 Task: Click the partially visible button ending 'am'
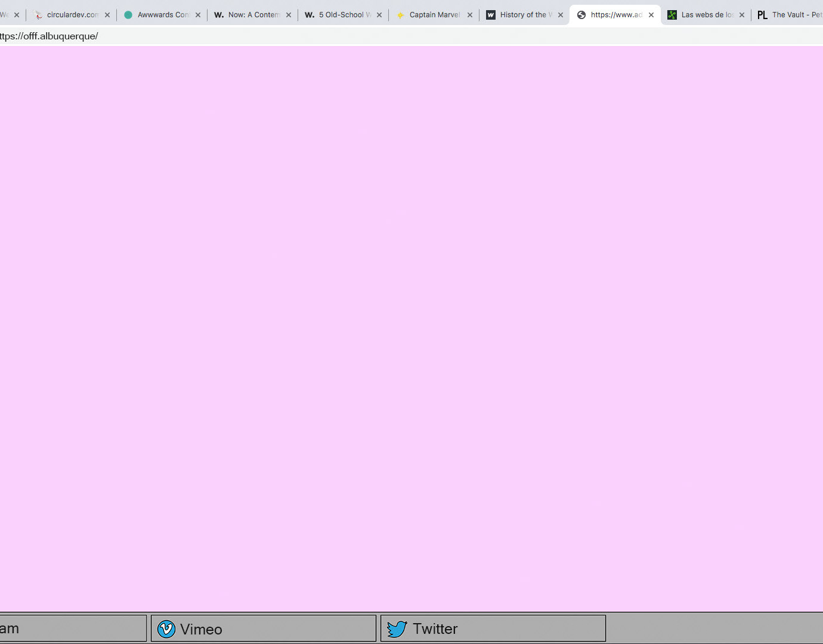[x=73, y=628]
